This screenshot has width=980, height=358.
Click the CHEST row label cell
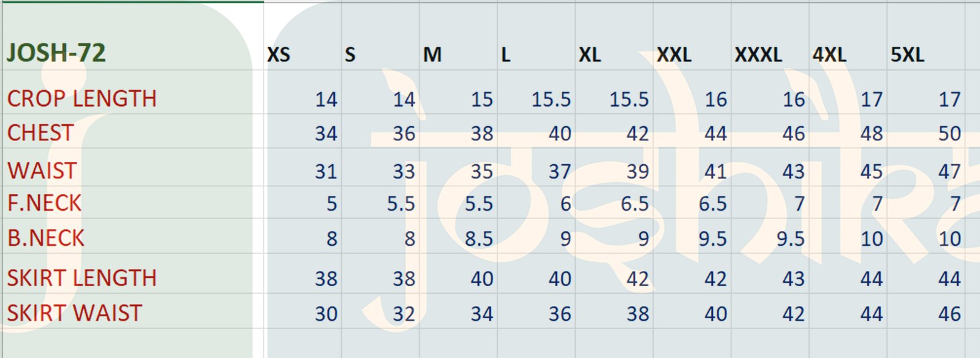40,133
